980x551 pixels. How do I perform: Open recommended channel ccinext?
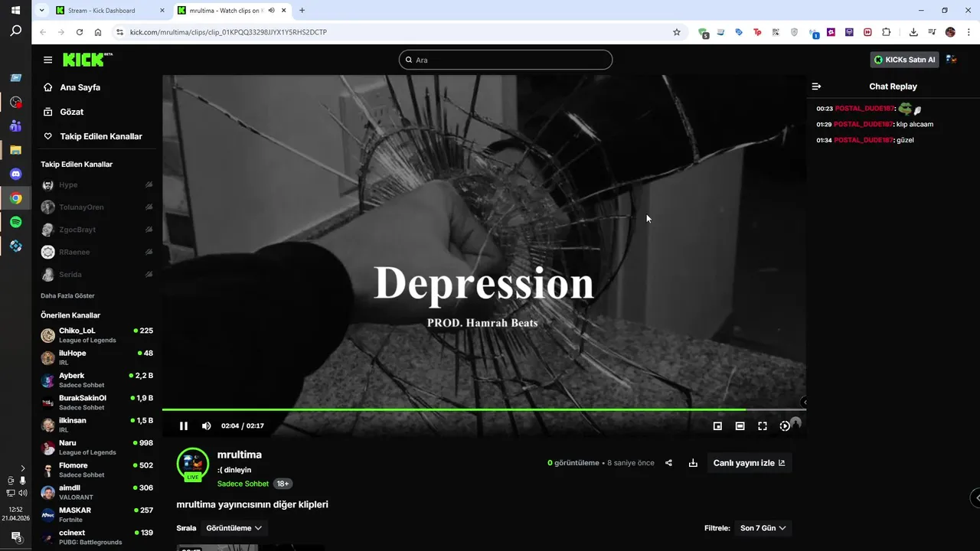coord(97,536)
